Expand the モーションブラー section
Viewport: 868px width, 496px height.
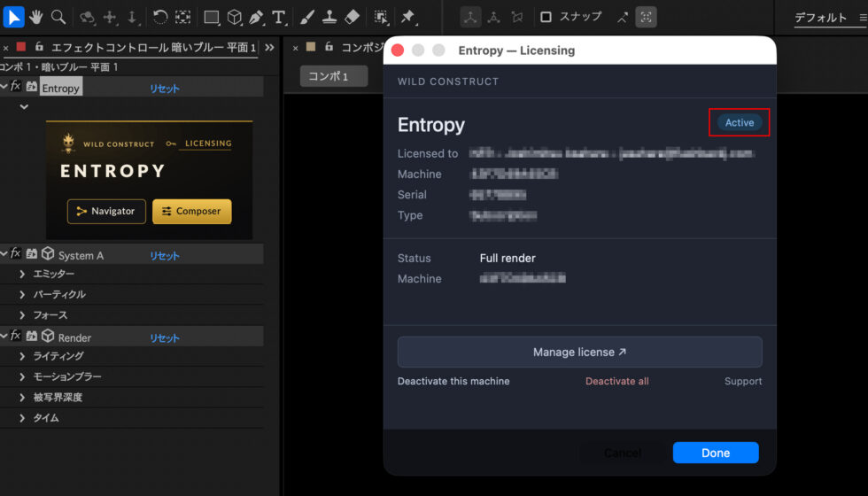pyautogui.click(x=22, y=377)
